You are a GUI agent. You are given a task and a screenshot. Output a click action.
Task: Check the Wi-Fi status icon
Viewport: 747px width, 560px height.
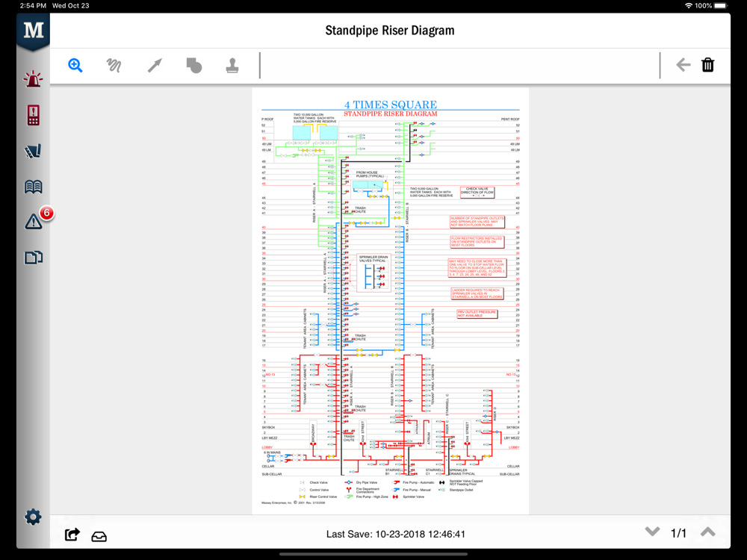pos(689,6)
